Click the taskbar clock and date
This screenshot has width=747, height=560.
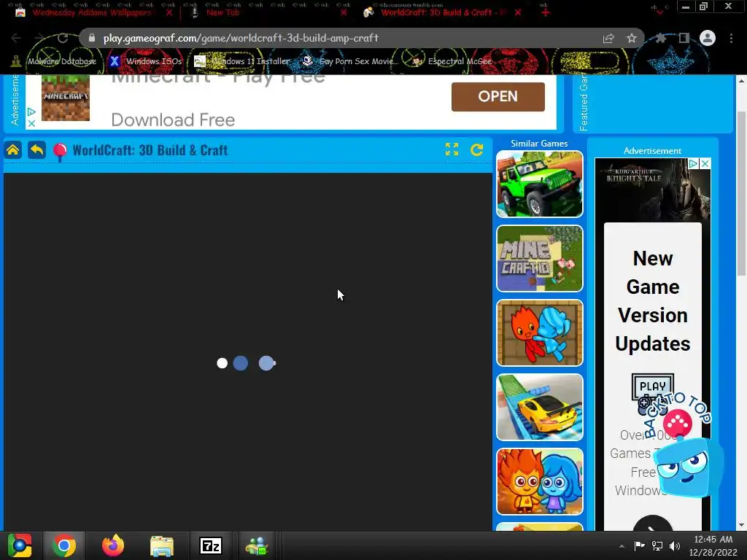(x=713, y=545)
